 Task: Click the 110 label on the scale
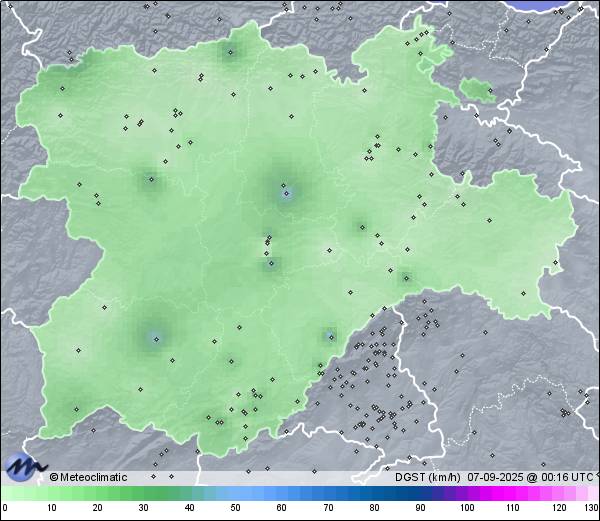(x=513, y=508)
